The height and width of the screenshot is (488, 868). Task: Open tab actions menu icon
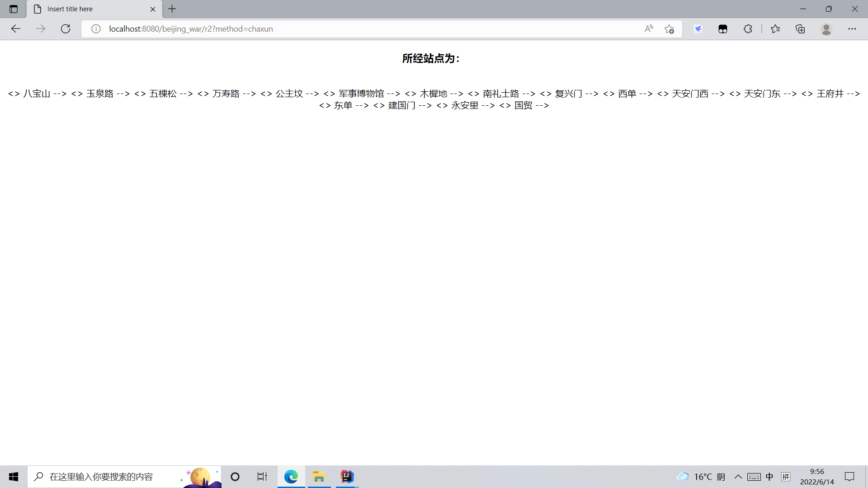coord(14,9)
